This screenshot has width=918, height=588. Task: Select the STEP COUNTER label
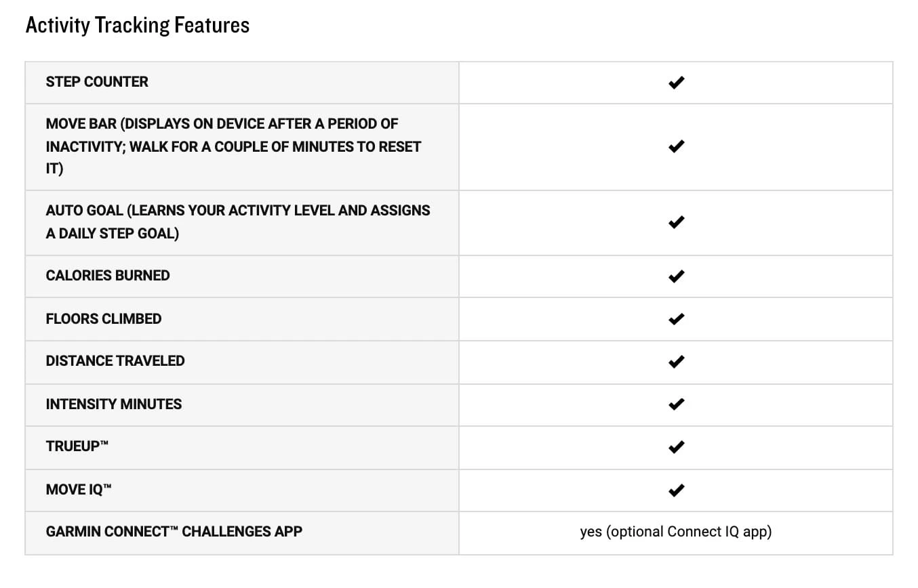pyautogui.click(x=97, y=82)
